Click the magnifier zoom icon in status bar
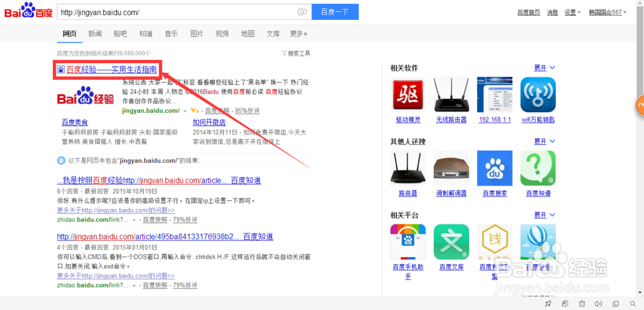The width and height of the screenshot is (644, 310). pyautogui.click(x=632, y=304)
